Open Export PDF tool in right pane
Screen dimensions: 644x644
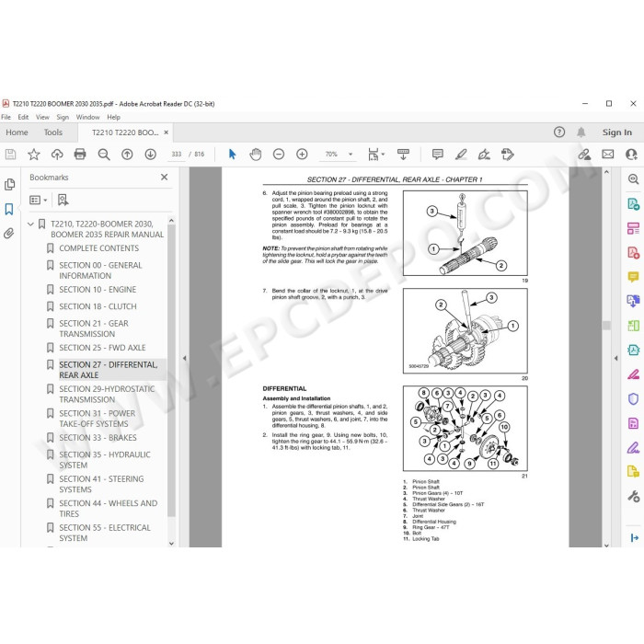(x=633, y=203)
